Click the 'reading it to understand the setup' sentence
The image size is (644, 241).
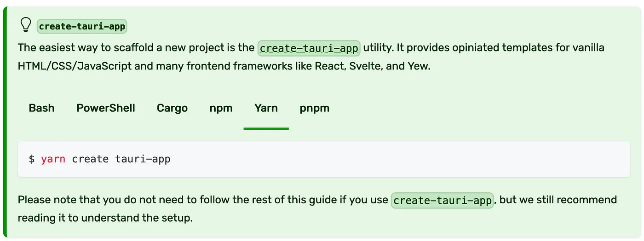105,218
